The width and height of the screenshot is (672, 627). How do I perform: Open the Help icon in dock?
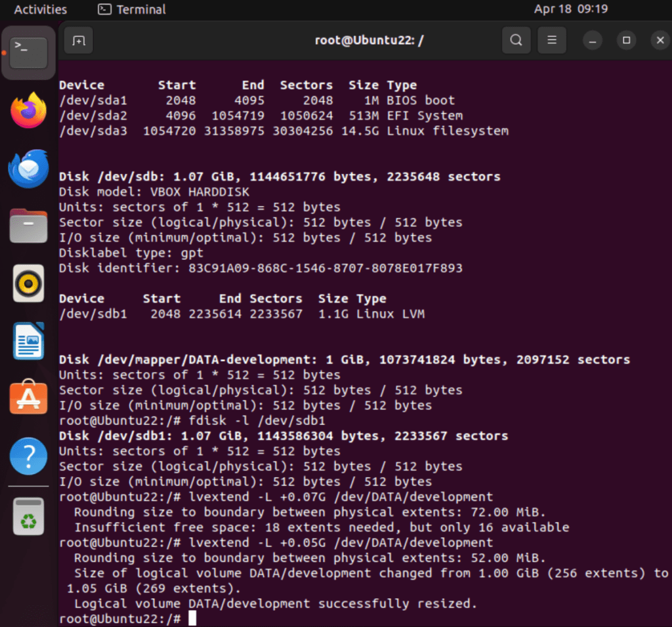point(28,456)
